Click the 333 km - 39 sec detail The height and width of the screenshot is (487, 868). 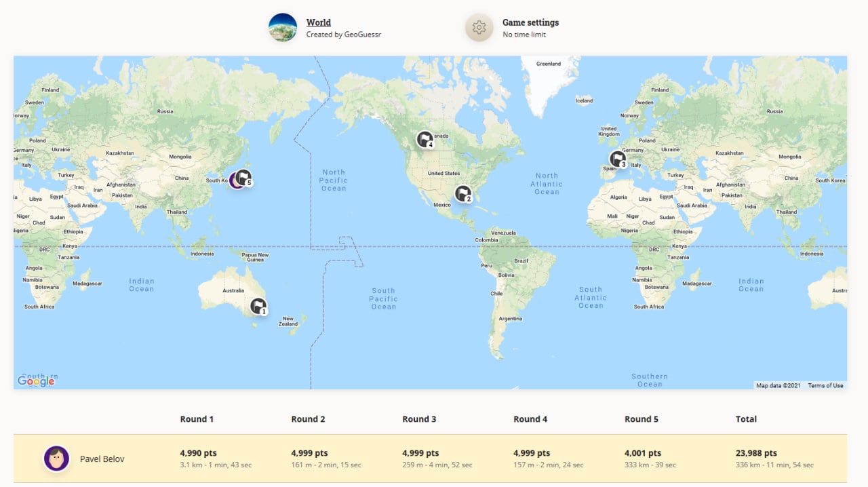point(650,465)
